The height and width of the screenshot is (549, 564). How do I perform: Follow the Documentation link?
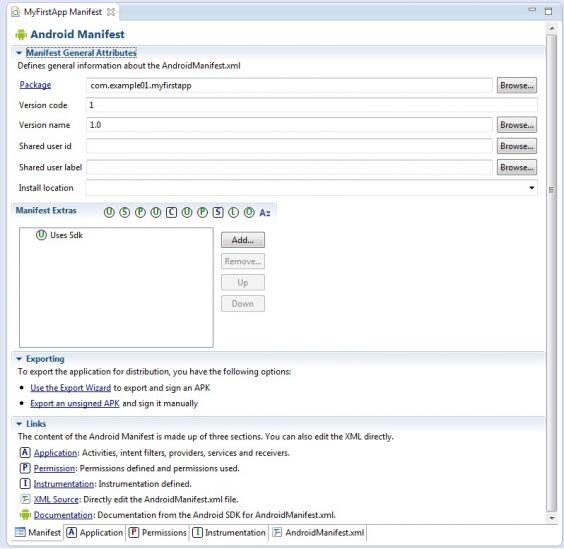tap(63, 515)
